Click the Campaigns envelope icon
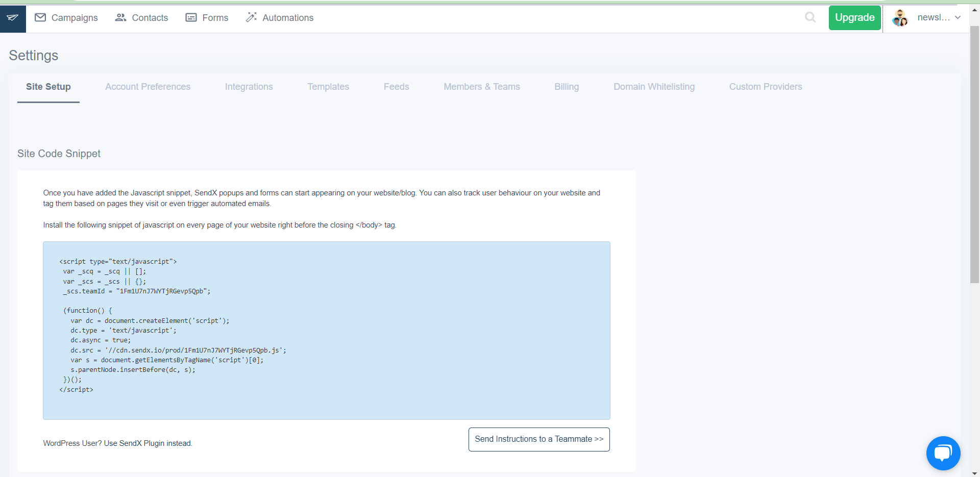Image resolution: width=980 pixels, height=477 pixels. point(40,17)
